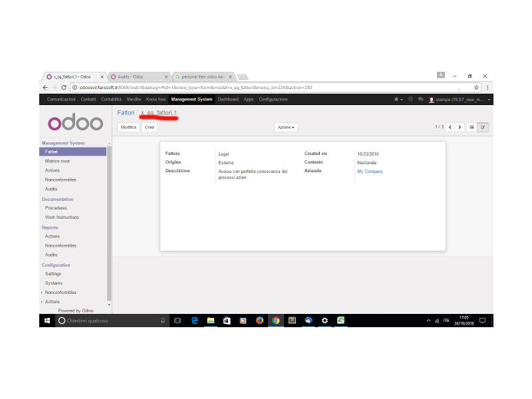Image resolution: width=532 pixels, height=399 pixels.
Task: Click the Chiedimi qualcosa search box
Action: (x=112, y=321)
